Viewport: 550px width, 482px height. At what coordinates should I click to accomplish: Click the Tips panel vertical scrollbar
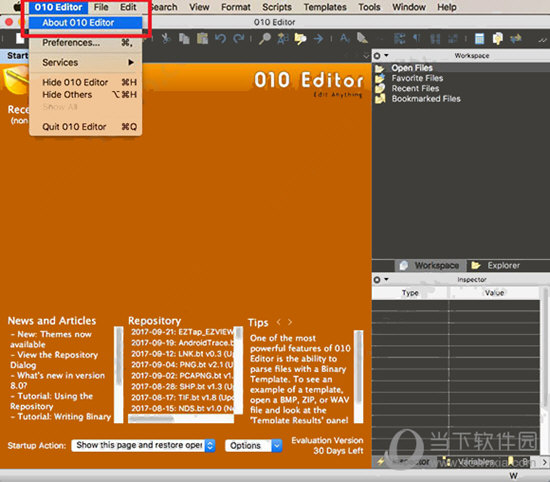point(358,376)
